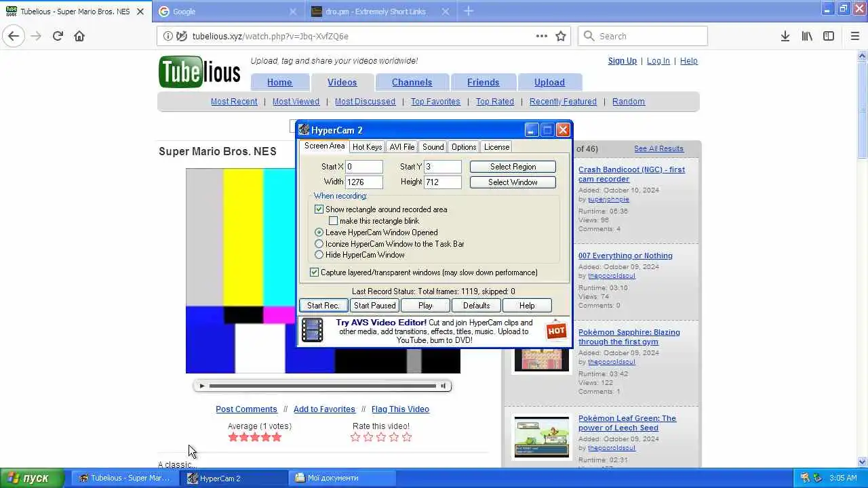Image resolution: width=868 pixels, height=488 pixels.
Task: Open the Upload tab on Tubelious
Action: tap(549, 82)
